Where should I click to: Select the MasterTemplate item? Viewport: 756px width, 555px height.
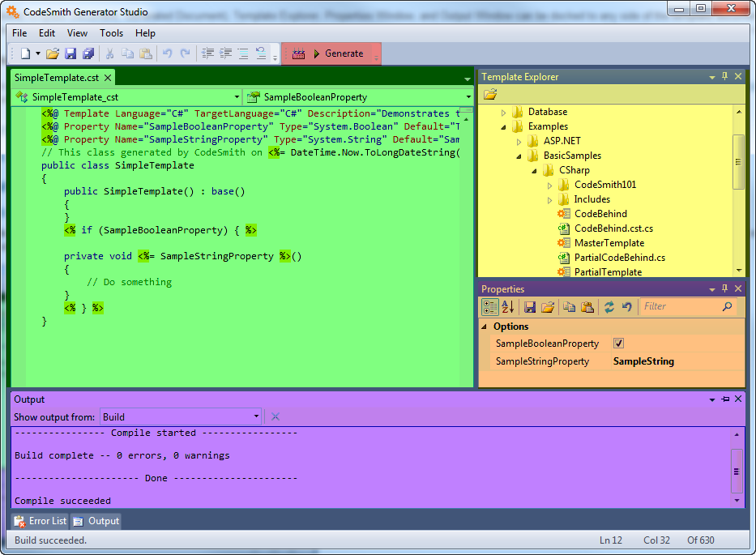pyautogui.click(x=609, y=243)
